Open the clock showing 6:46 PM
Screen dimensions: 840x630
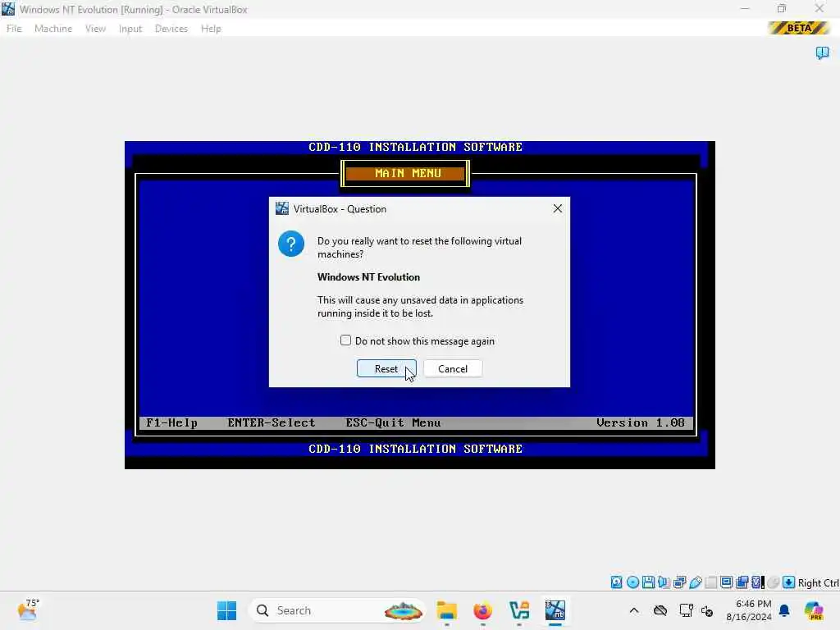coord(749,610)
